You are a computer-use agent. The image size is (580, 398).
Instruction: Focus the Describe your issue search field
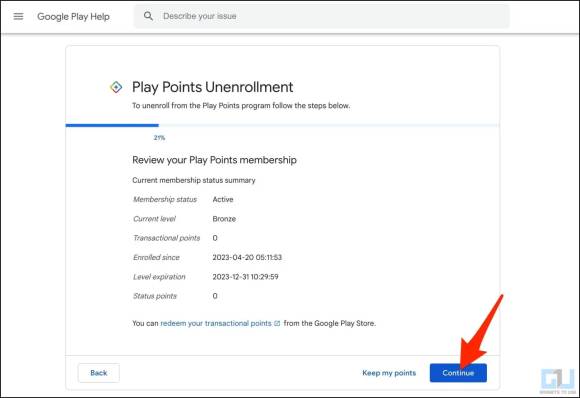(321, 16)
